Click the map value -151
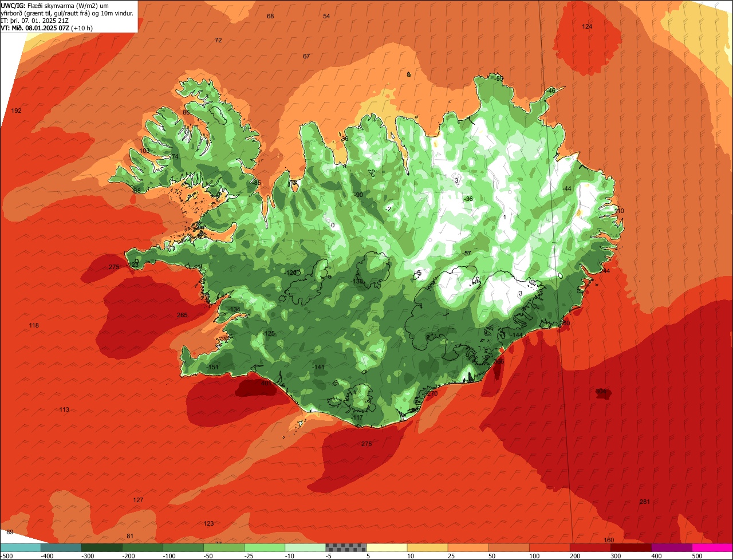Screen dimensions: 733x560 (x=212, y=367)
